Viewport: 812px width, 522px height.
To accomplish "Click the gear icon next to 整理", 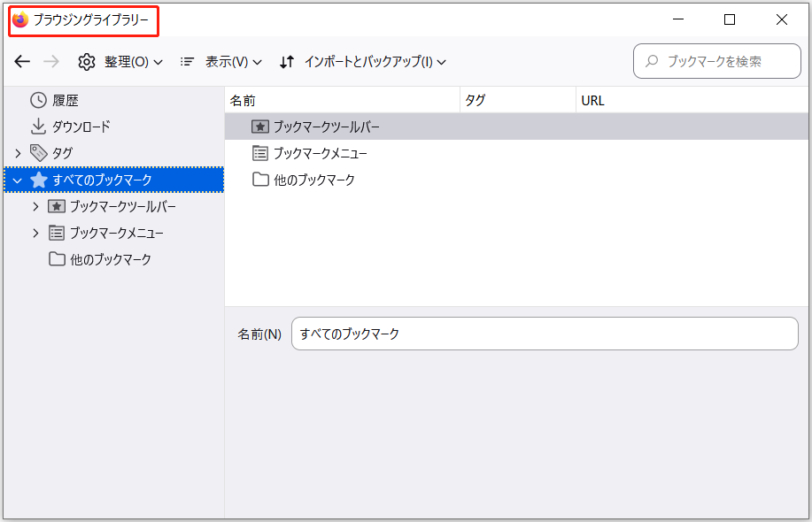I will 86,61.
